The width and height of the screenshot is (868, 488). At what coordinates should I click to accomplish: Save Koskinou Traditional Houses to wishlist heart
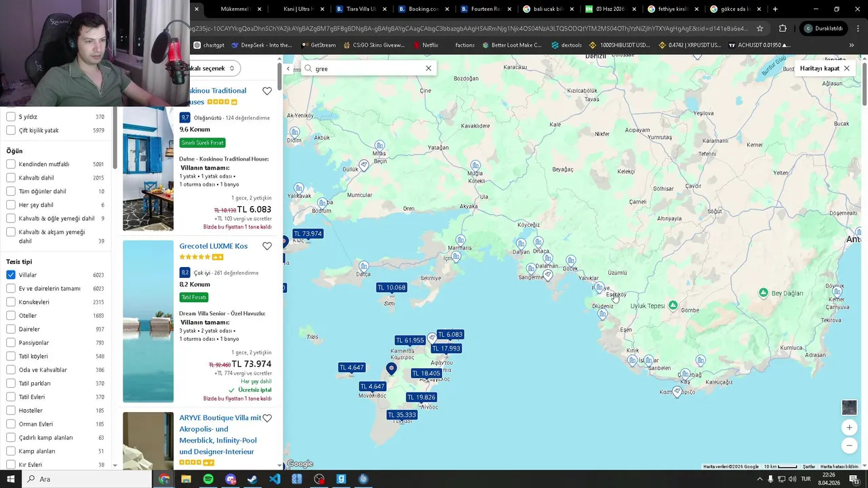[x=267, y=91]
